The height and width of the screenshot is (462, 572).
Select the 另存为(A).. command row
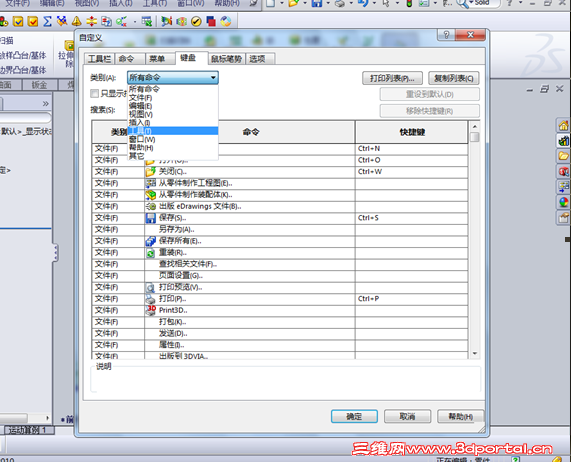tap(280, 230)
